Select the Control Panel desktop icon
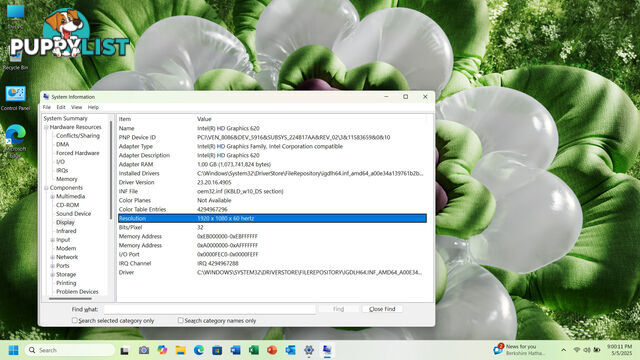The width and height of the screenshot is (640, 360). [x=16, y=98]
